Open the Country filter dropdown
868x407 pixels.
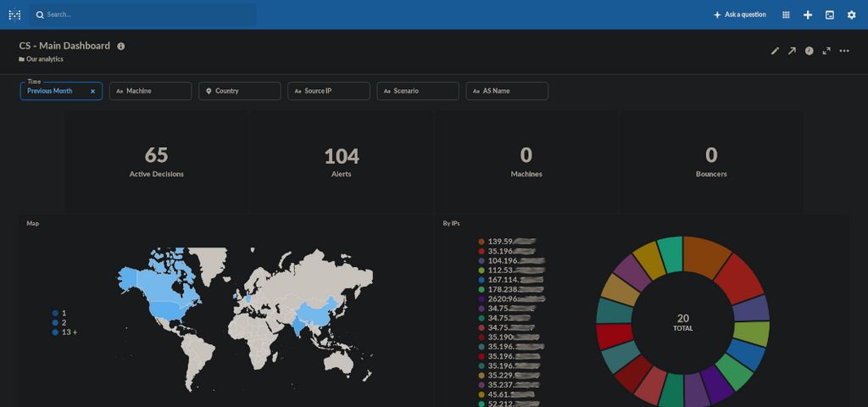[x=240, y=91]
